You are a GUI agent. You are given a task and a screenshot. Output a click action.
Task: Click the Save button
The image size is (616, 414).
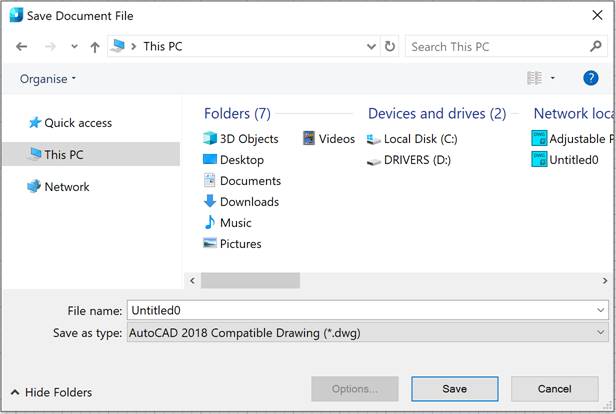(x=454, y=389)
